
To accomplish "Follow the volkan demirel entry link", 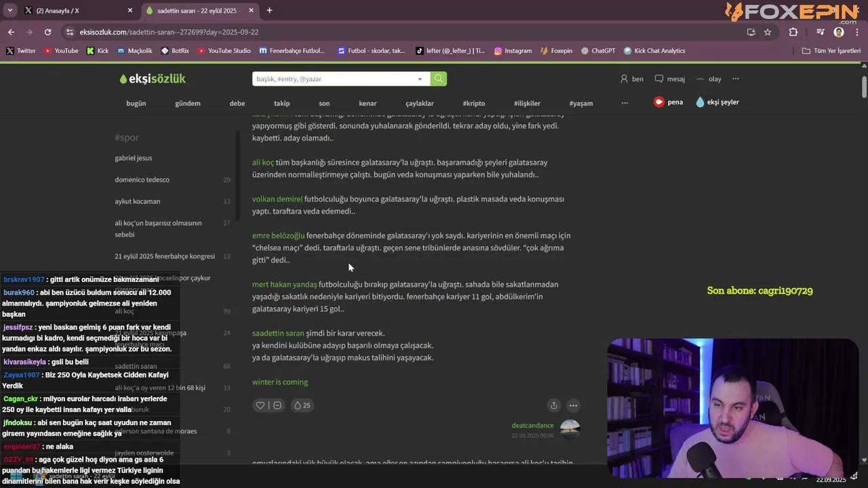I will click(277, 199).
